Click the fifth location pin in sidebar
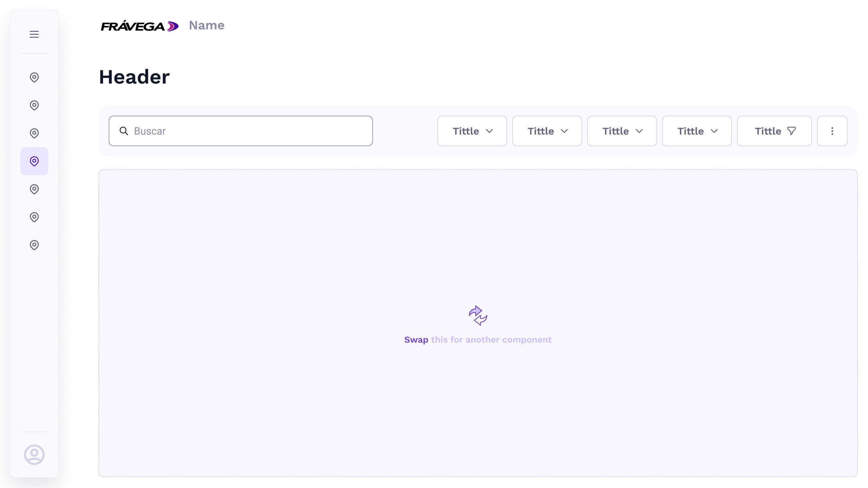 tap(34, 189)
